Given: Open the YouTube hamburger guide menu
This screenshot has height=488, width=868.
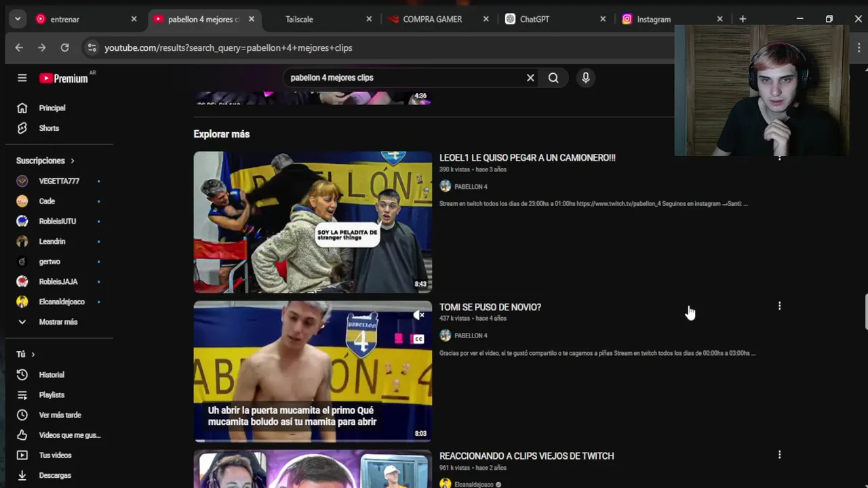Looking at the screenshot, I should 22,78.
